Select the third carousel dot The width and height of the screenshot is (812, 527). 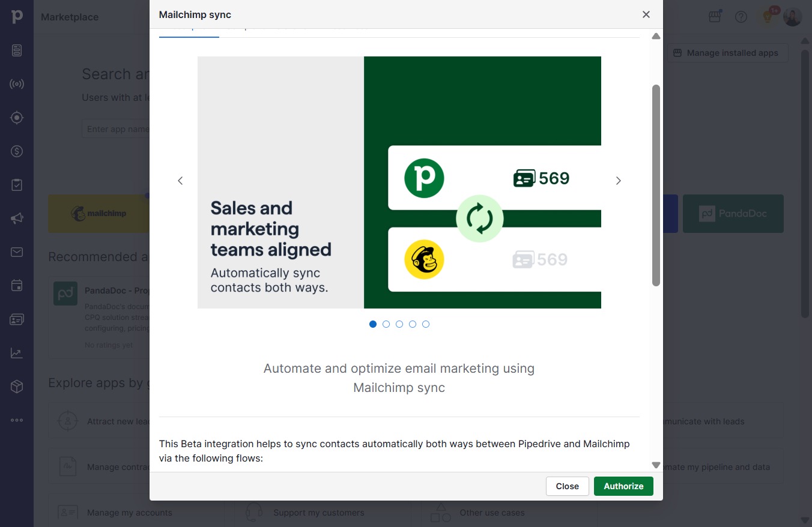(399, 324)
